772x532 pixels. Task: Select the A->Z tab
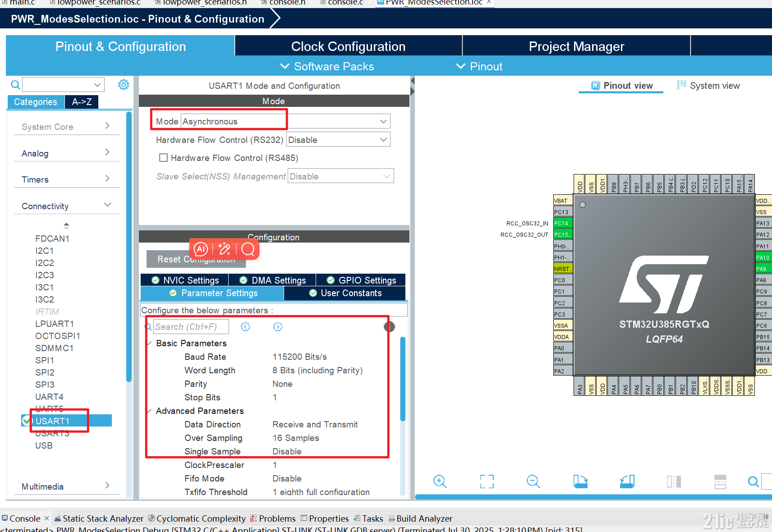[82, 102]
